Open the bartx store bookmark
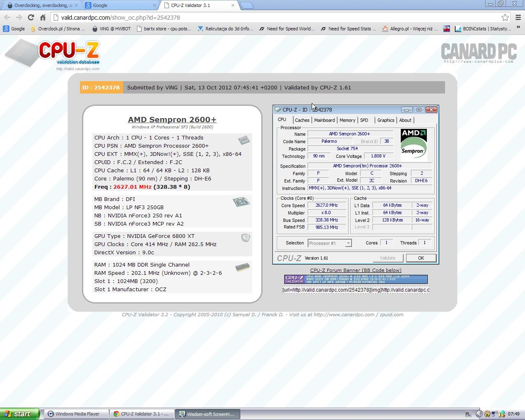The width and height of the screenshot is (525, 420). pyautogui.click(x=164, y=29)
